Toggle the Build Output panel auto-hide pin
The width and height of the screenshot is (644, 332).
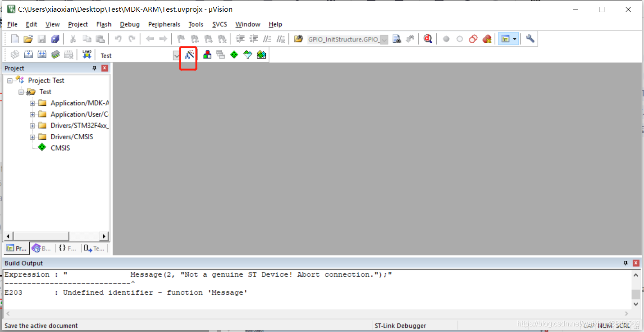tap(626, 263)
